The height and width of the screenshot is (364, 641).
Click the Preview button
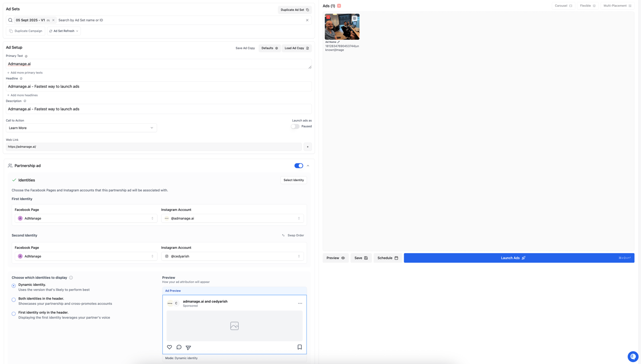[x=335, y=258]
